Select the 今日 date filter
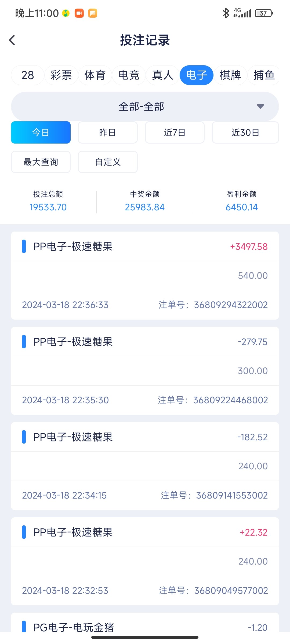The width and height of the screenshot is (290, 644). click(41, 133)
